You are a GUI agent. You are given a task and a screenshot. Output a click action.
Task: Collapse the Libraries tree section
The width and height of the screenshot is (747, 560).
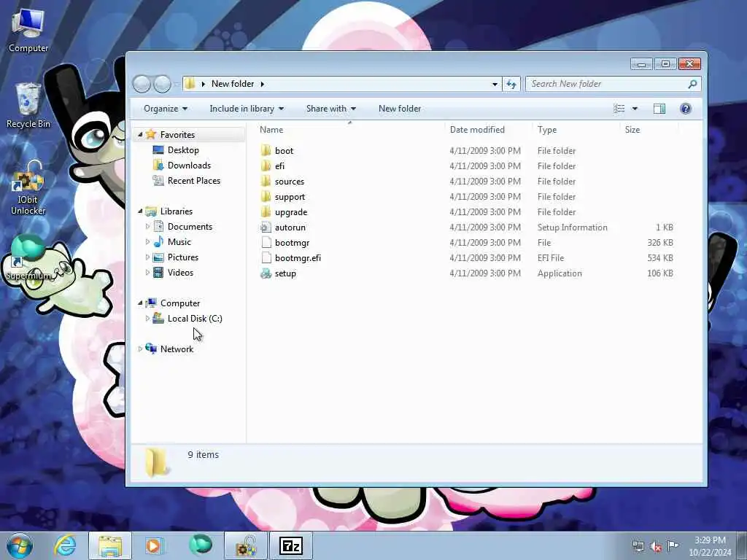pyautogui.click(x=141, y=211)
